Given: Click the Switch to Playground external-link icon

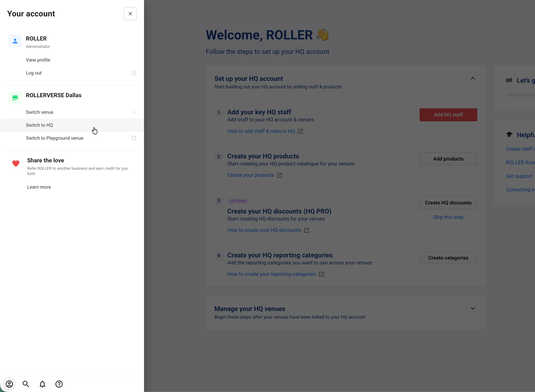Looking at the screenshot, I should 134,138.
